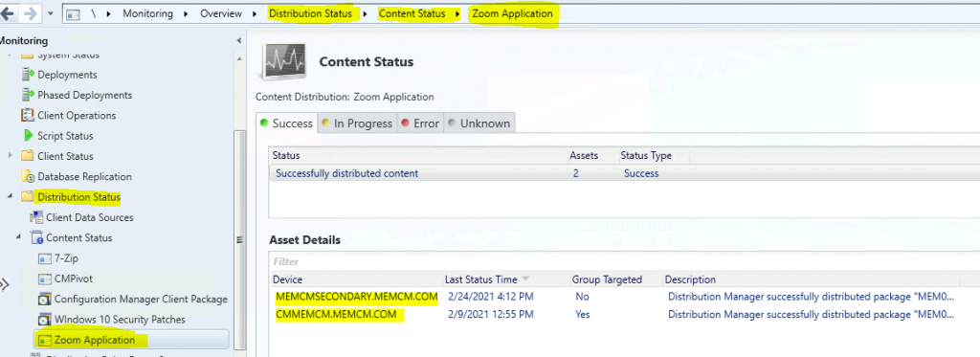Screen dimensions: 980x357
Task: Click the Client Operations node icon
Action: (28, 116)
